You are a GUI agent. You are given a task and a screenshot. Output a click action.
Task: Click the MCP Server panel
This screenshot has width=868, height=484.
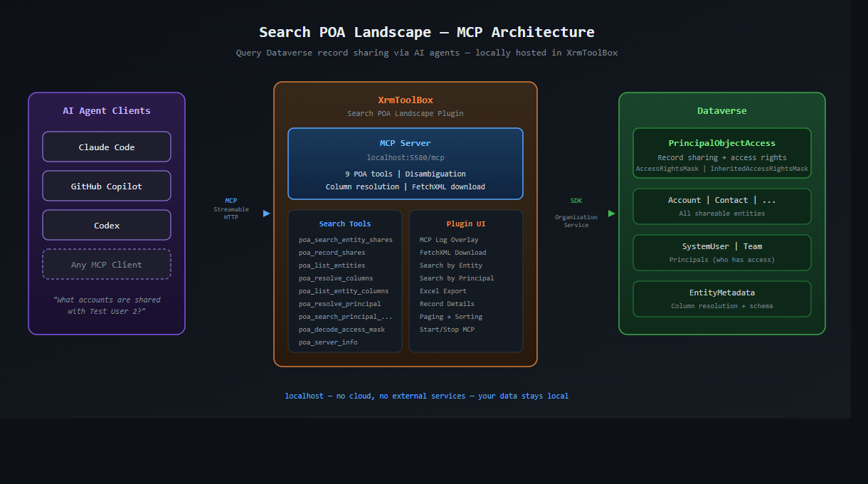pyautogui.click(x=405, y=164)
